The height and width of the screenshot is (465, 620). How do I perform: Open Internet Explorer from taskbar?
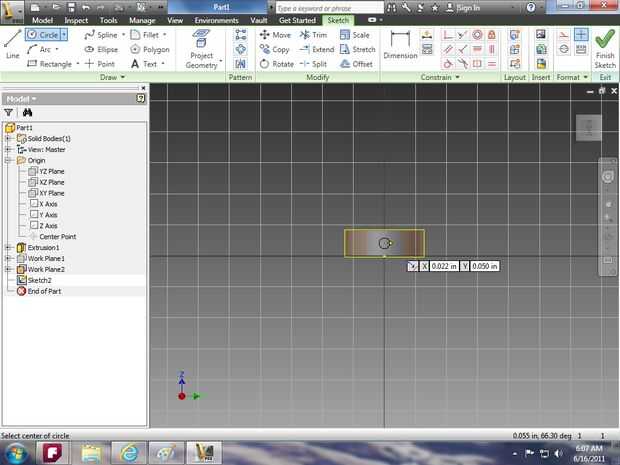click(x=129, y=453)
